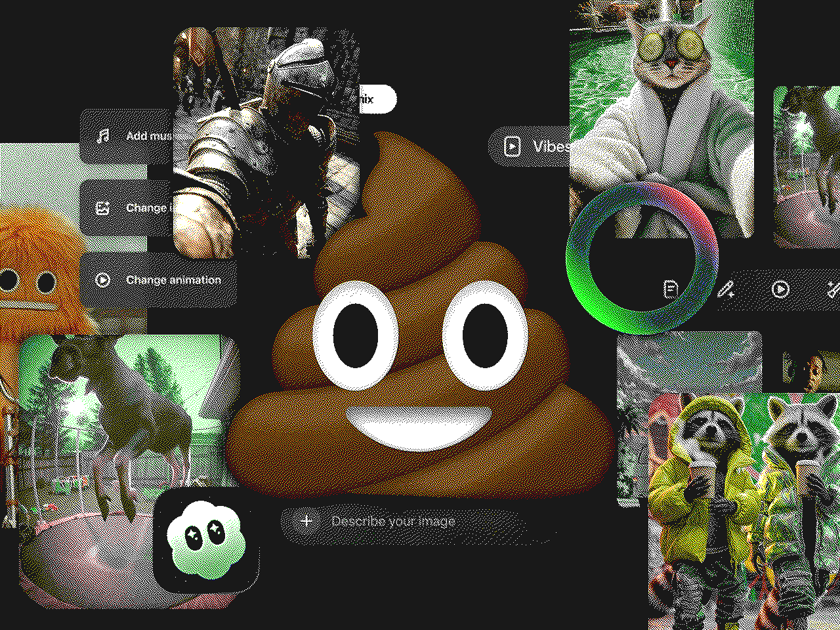The width and height of the screenshot is (840, 630).
Task: Click the large poop emoji
Action: pos(420,315)
